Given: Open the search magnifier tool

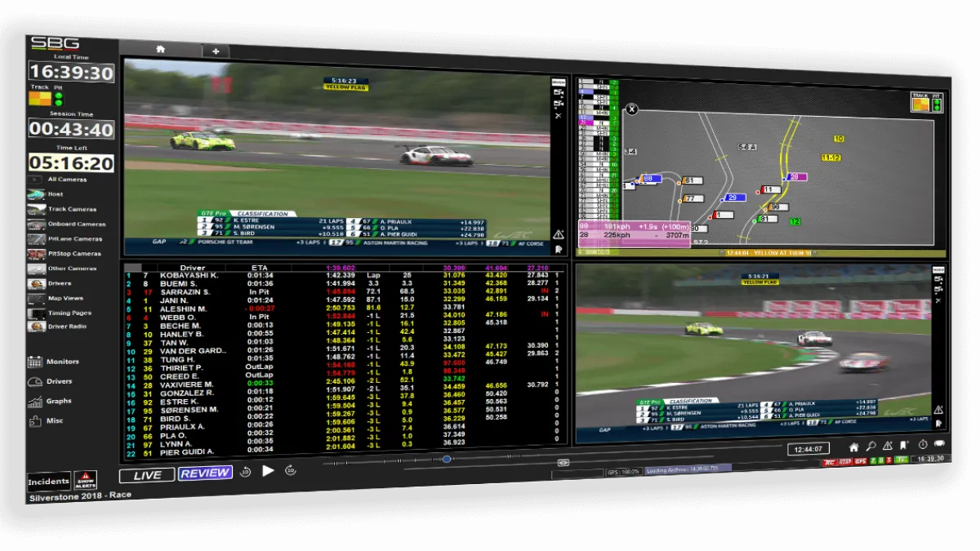Looking at the screenshot, I should tap(871, 446).
